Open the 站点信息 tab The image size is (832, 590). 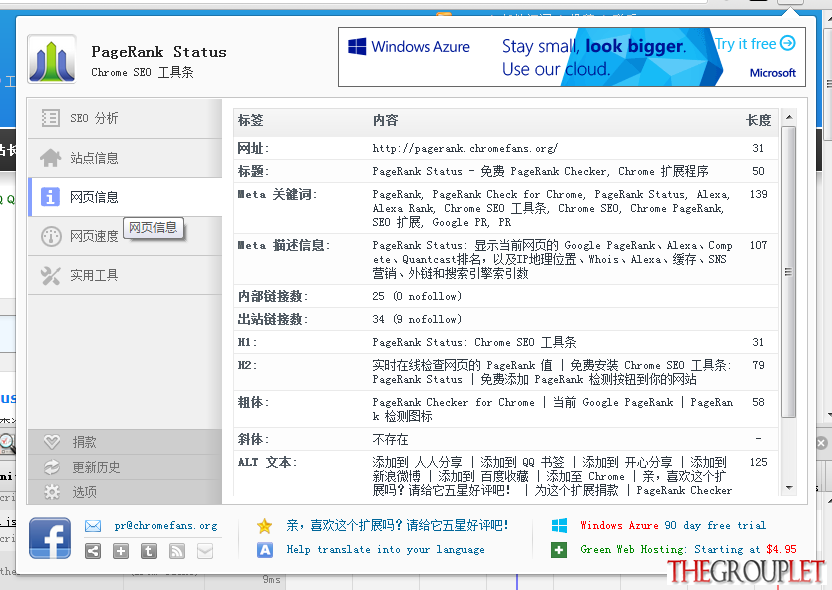point(125,158)
